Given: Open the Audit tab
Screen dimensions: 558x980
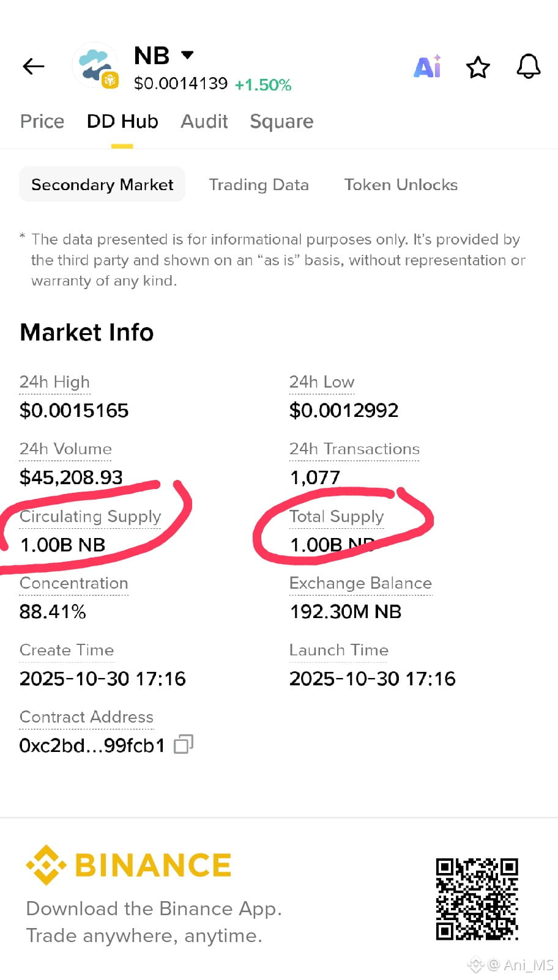Looking at the screenshot, I should click(204, 121).
